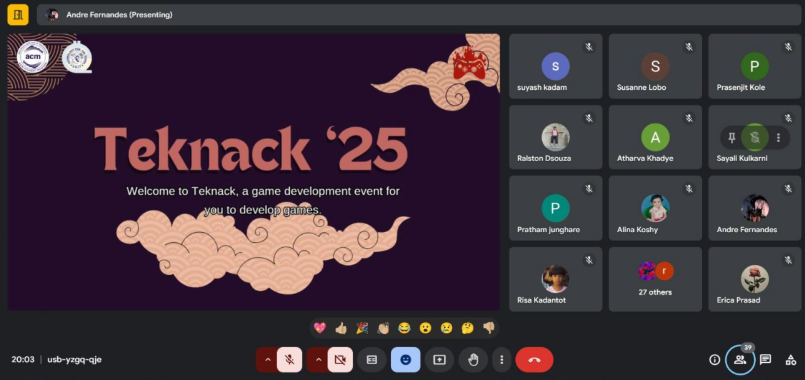Click mute indicator on suyash kadam tile

pos(589,47)
